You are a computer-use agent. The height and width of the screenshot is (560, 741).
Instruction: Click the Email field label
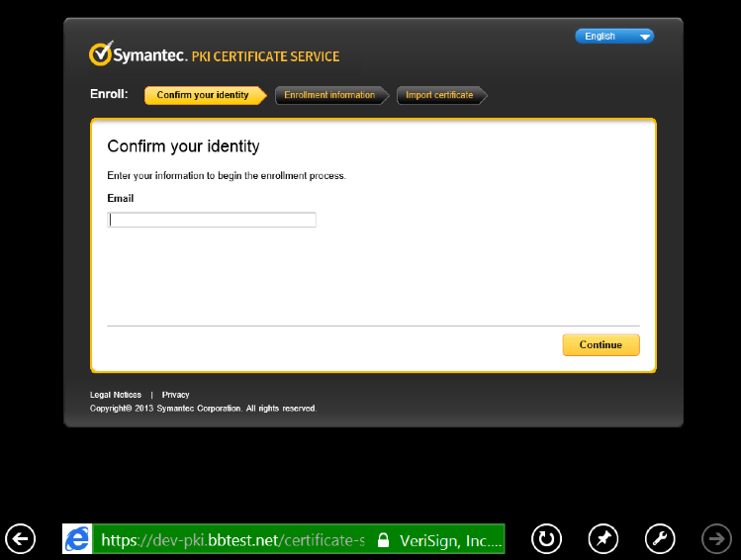click(121, 199)
